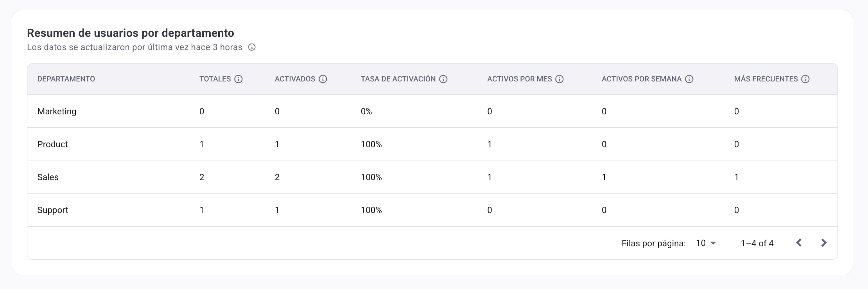Click info icon beside last-updated subtitle
The width and height of the screenshot is (868, 289).
point(252,47)
